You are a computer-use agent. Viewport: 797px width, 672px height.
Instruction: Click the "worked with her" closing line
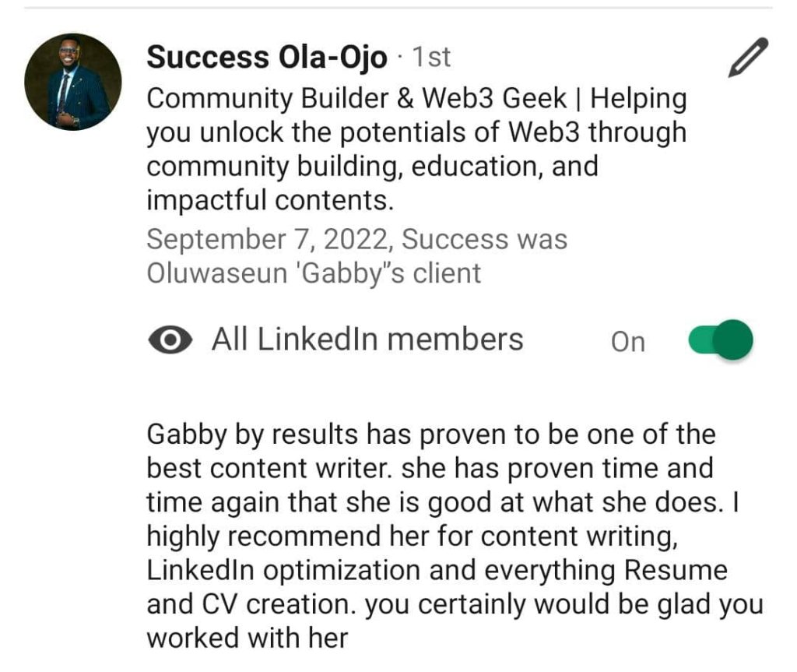(248, 638)
